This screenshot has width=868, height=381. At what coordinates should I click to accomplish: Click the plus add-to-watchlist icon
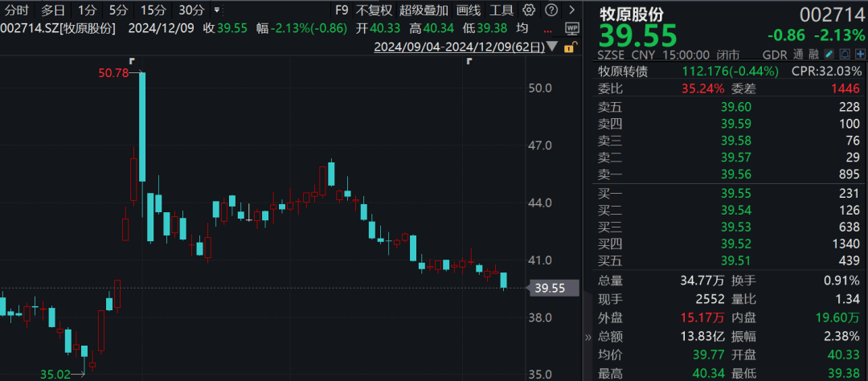pos(860,55)
